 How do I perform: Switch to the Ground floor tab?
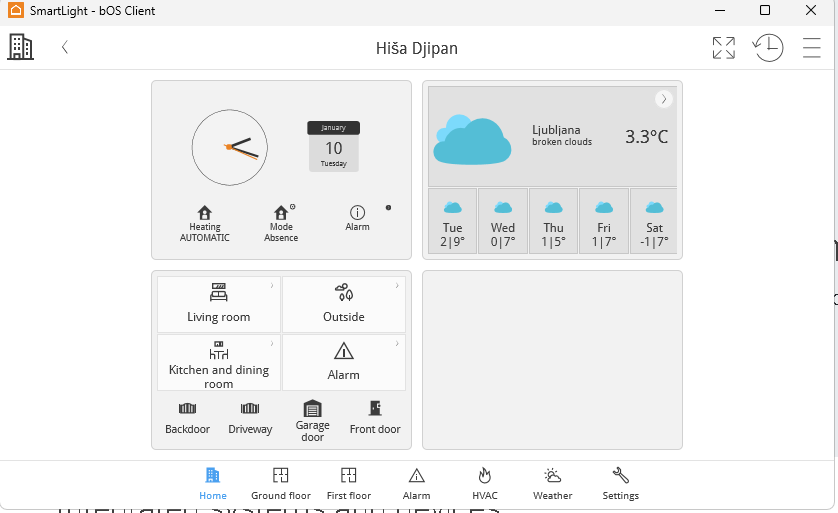point(281,484)
